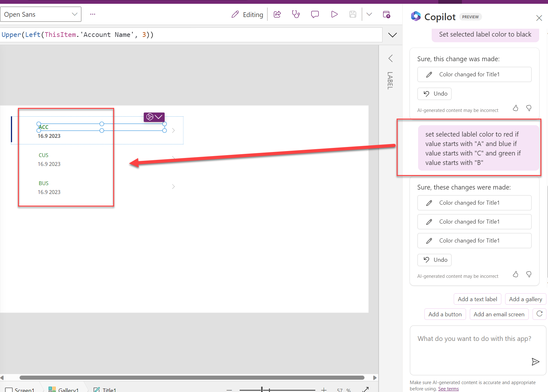Refresh Copilot suggestions icon
Screen dimensions: 548x392
click(x=539, y=314)
